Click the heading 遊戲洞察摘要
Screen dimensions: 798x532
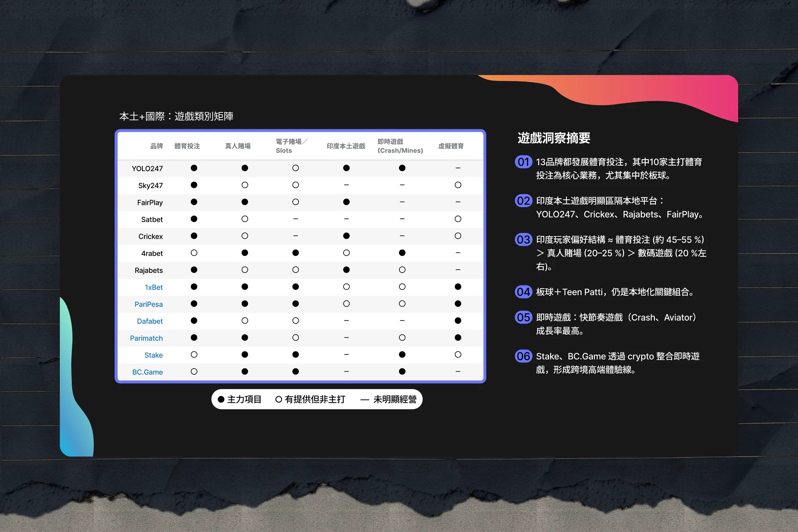pyautogui.click(x=554, y=138)
